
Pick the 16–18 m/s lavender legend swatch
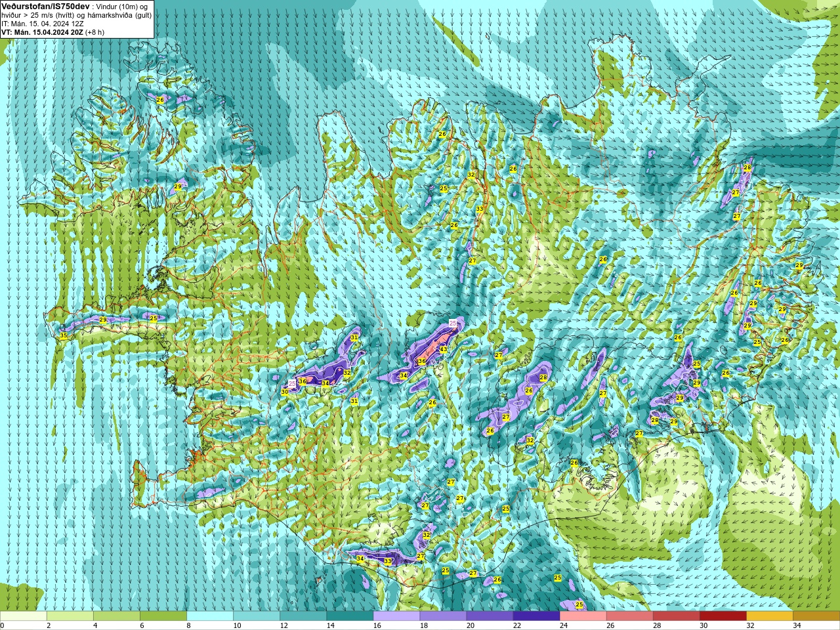pyautogui.click(x=396, y=616)
